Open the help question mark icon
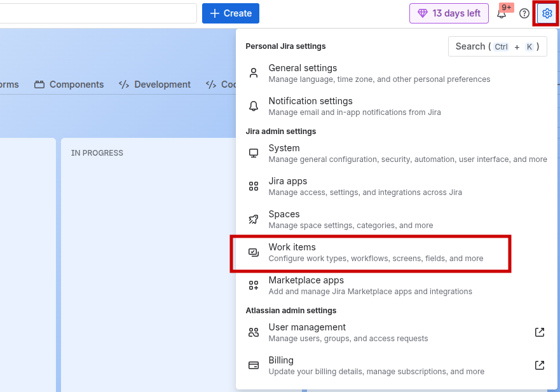Image resolution: width=560 pixels, height=392 pixels. [524, 13]
